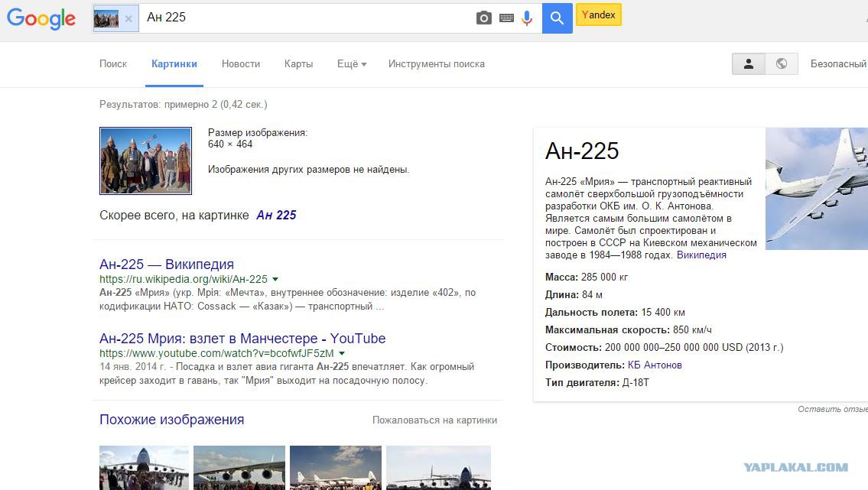Open search by image camera icon
This screenshot has width=868, height=490.
pyautogui.click(x=484, y=18)
